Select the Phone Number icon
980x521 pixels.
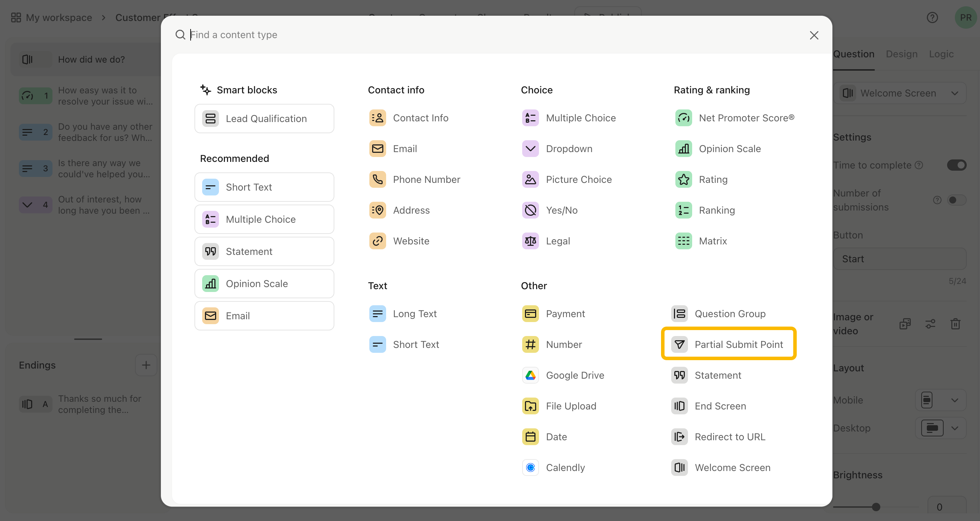point(377,179)
